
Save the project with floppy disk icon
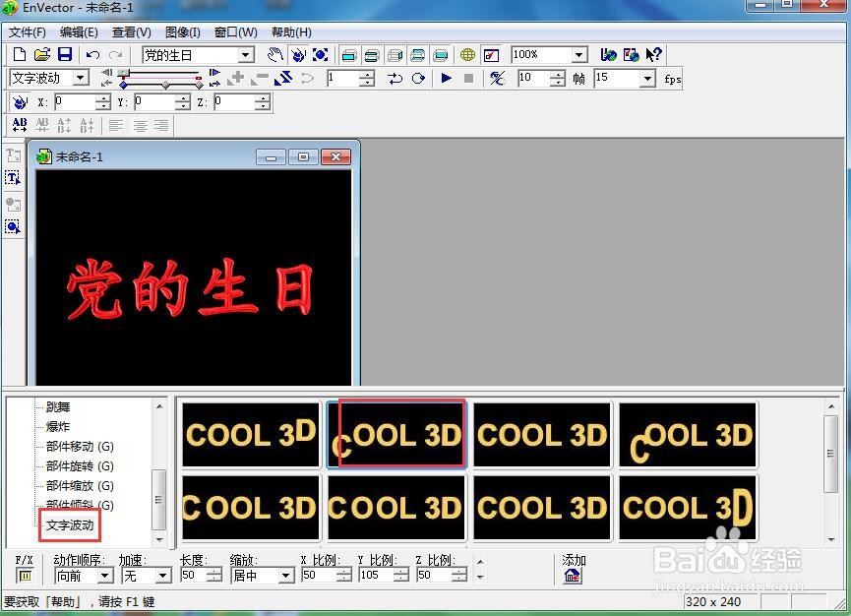coord(65,54)
